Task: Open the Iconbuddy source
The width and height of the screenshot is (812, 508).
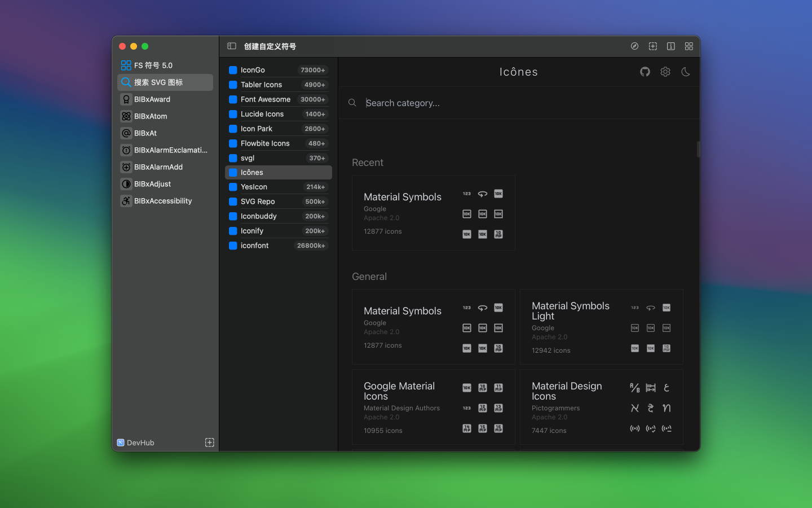Action: [x=279, y=216]
